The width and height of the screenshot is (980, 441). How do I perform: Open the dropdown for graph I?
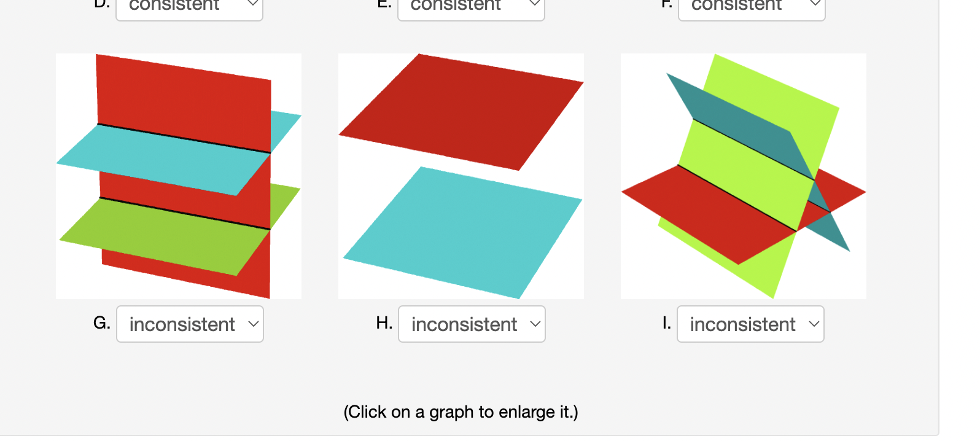750,324
